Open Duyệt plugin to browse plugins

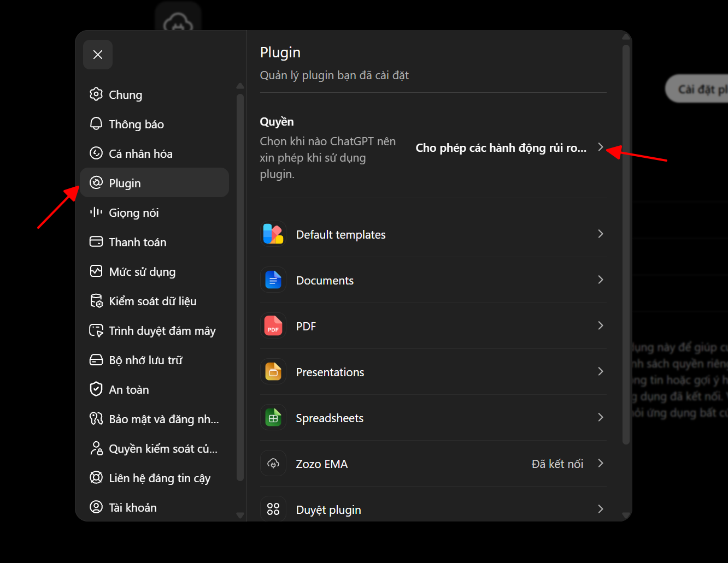tap(433, 509)
